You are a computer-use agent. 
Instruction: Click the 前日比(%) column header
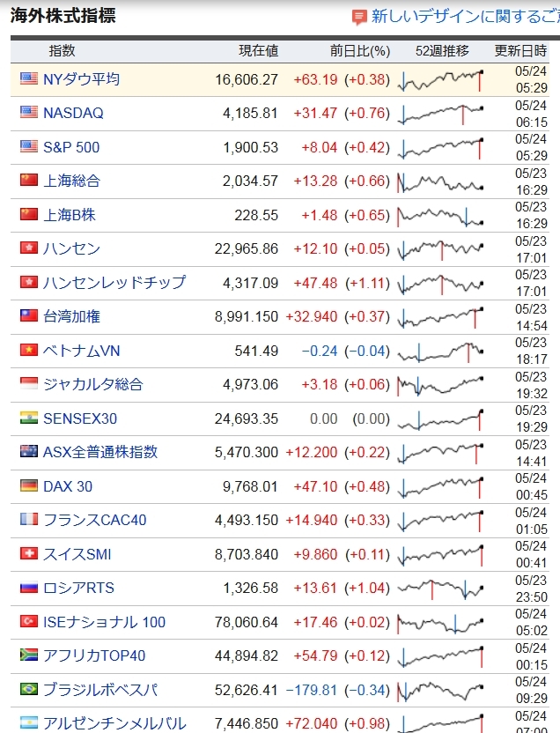click(360, 51)
